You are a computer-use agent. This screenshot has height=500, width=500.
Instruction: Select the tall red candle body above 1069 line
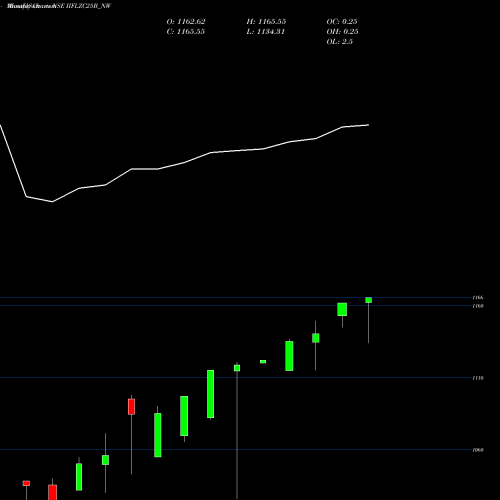tap(131, 407)
